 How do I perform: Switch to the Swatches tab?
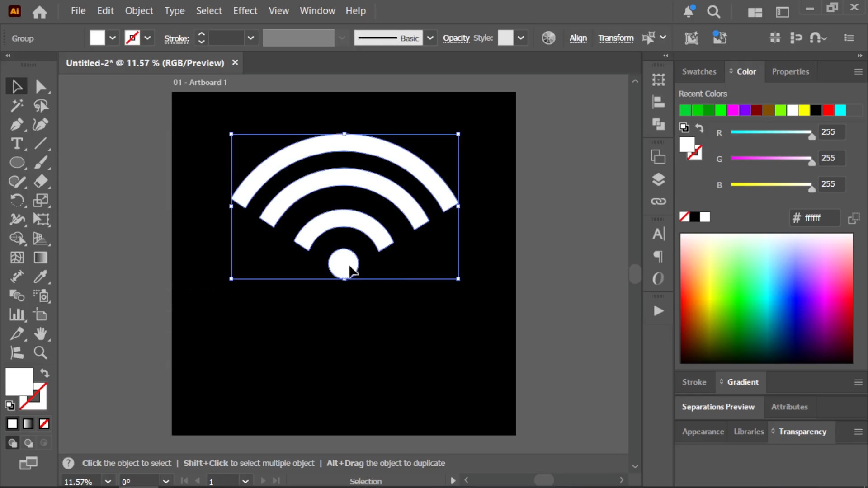699,72
